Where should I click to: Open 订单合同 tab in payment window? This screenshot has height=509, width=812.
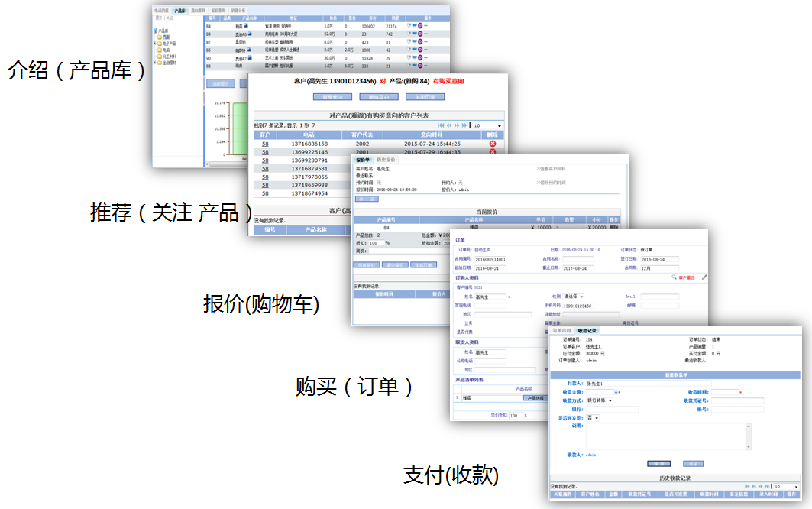(x=562, y=331)
